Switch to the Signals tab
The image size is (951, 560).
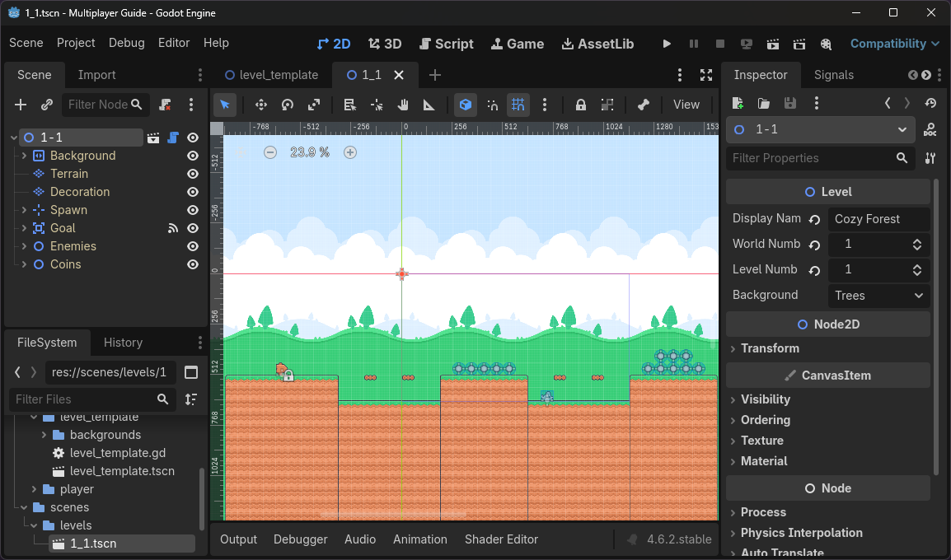[834, 75]
